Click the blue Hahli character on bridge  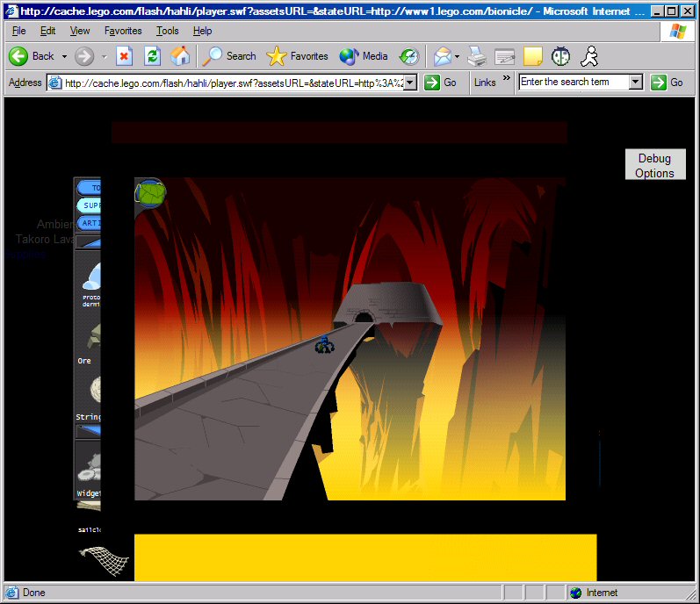pos(325,344)
